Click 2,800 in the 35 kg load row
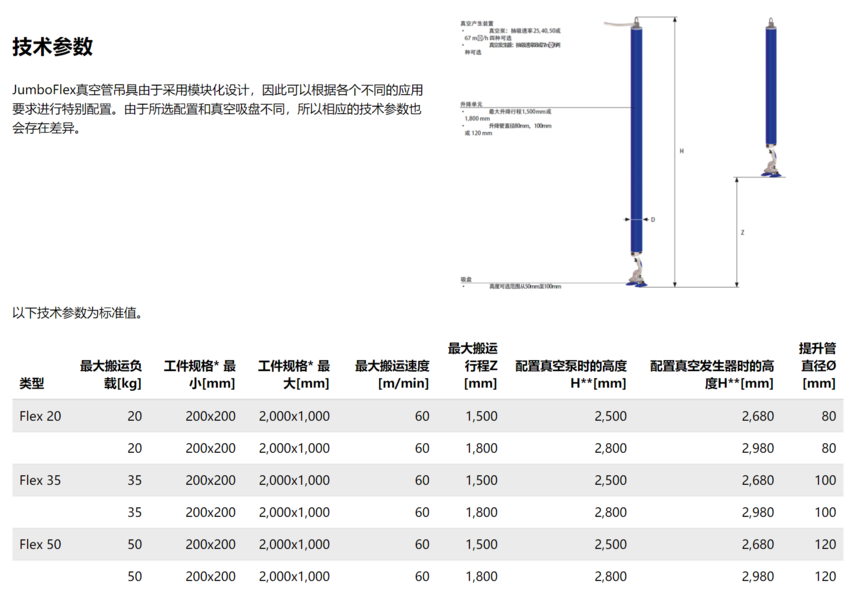Image resolution: width=860 pixels, height=596 pixels. pyautogui.click(x=610, y=513)
